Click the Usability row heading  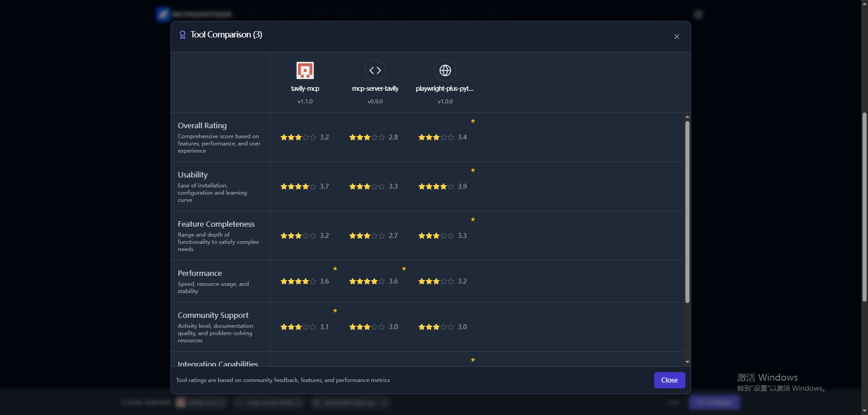pyautogui.click(x=193, y=175)
